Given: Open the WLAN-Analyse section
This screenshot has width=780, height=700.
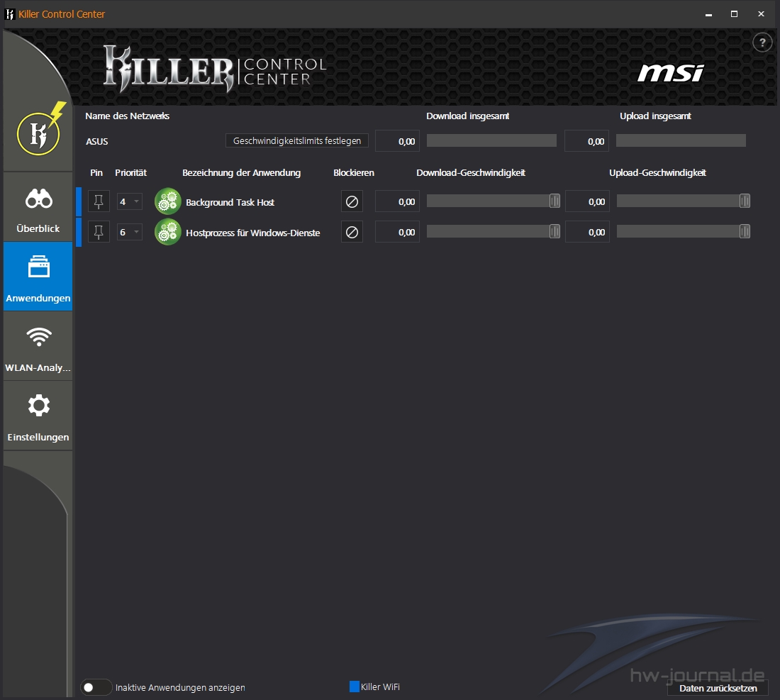Looking at the screenshot, I should [x=38, y=346].
